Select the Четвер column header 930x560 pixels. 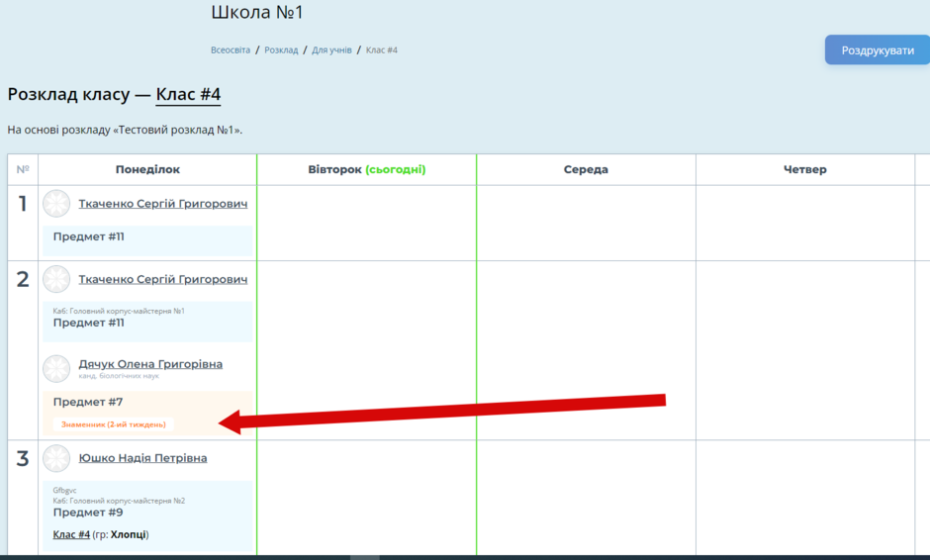coord(805,169)
